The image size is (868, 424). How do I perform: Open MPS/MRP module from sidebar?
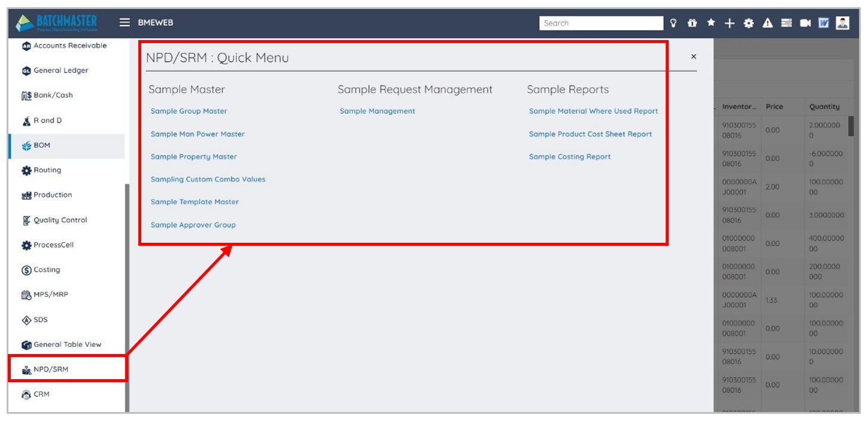point(50,295)
